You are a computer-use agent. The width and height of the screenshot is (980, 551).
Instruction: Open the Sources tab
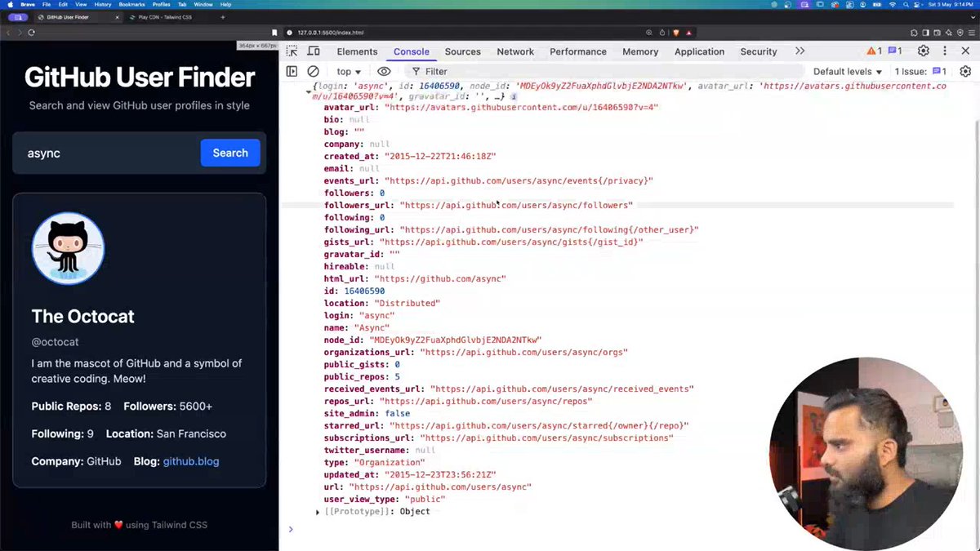click(x=462, y=51)
